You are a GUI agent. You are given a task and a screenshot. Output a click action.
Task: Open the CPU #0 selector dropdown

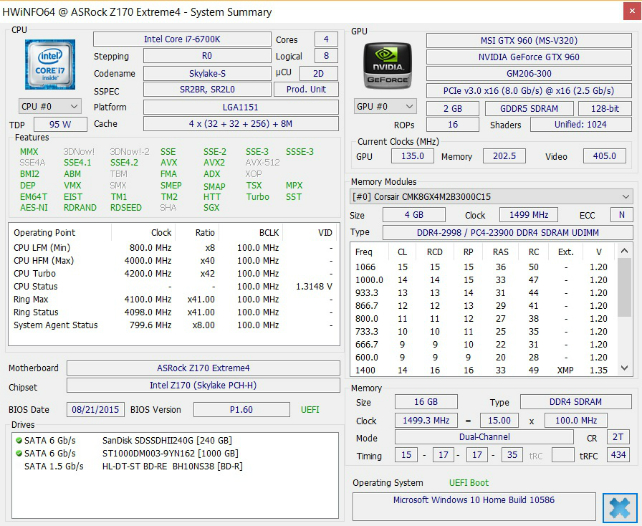pos(49,106)
